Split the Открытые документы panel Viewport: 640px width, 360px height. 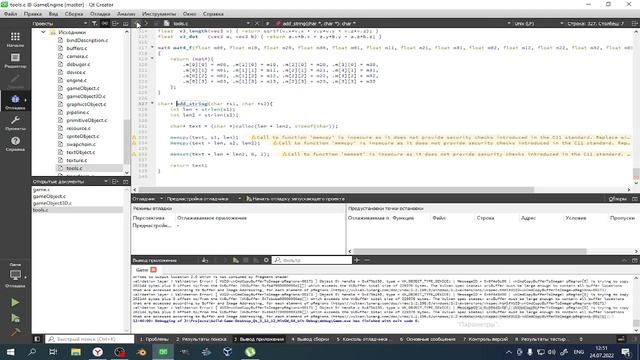click(115, 181)
